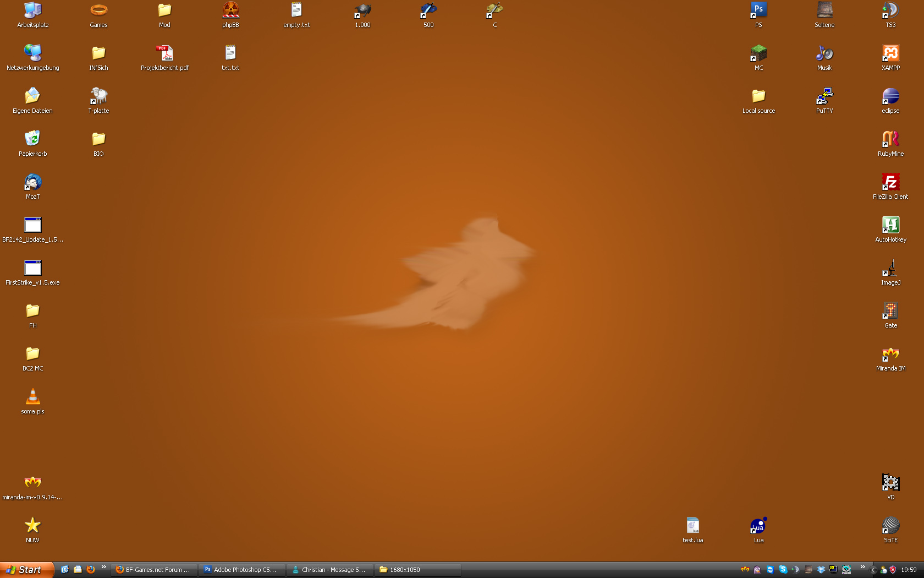Open Projektbericht.pdf file
Screen dimensions: 924x578
click(165, 57)
